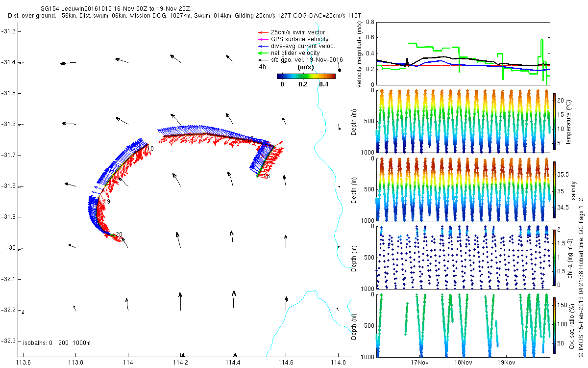The image size is (588, 368).
Task: Click the temperature (°C) colorbar
Action: click(x=554, y=121)
